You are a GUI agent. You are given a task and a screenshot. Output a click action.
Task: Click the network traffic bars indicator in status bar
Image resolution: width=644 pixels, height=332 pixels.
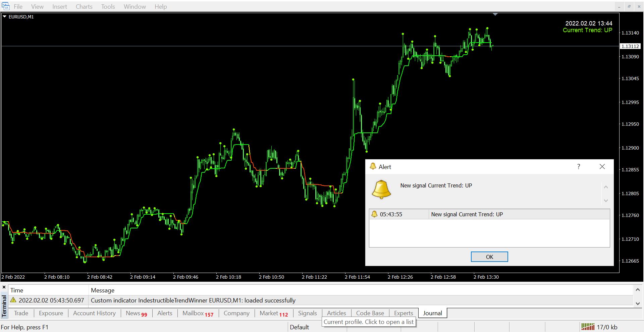tap(588, 327)
